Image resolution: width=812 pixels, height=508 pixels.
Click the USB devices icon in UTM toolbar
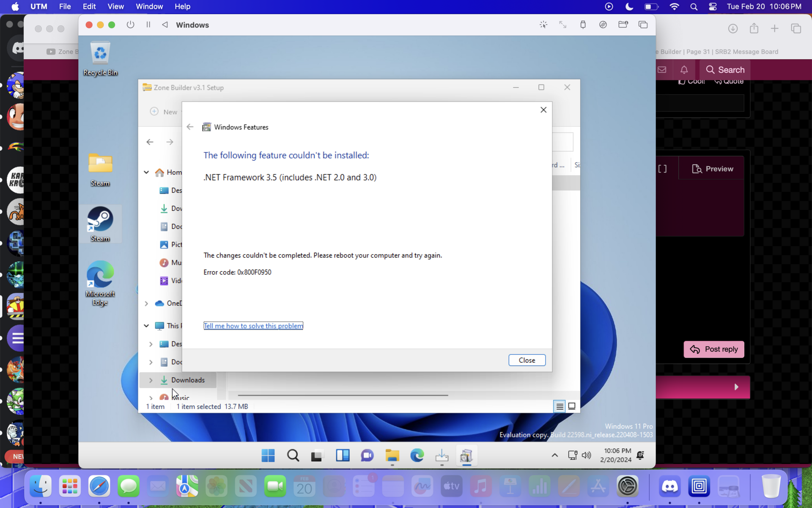[583, 25]
